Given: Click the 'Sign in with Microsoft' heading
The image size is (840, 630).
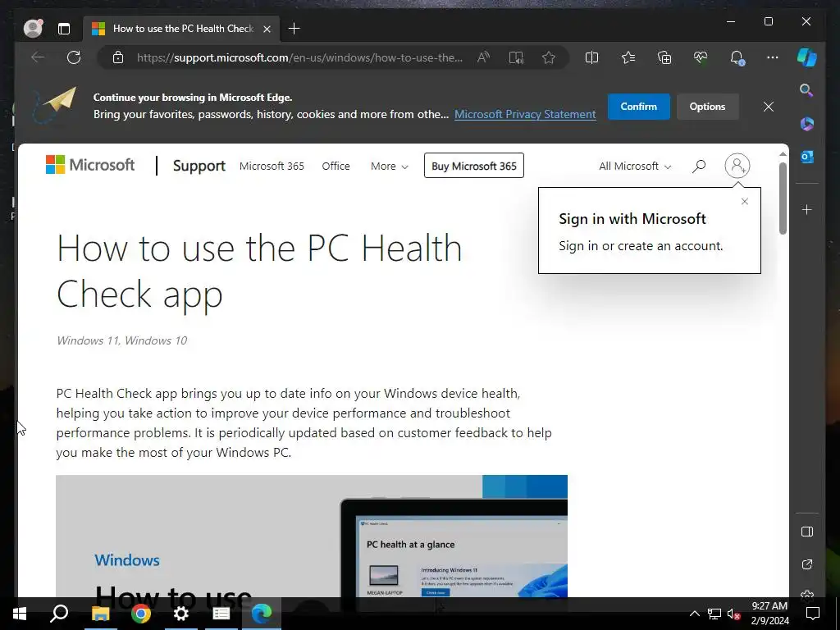Looking at the screenshot, I should tap(632, 218).
